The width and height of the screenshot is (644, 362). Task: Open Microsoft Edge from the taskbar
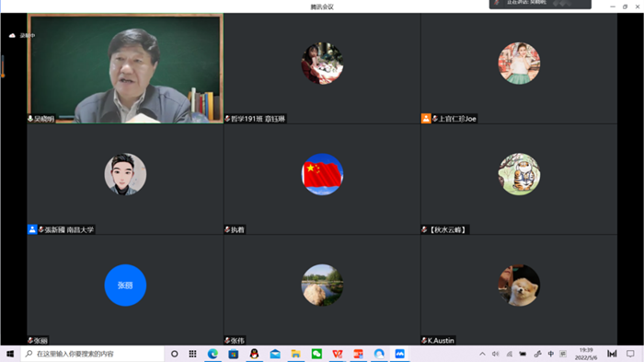tap(213, 354)
